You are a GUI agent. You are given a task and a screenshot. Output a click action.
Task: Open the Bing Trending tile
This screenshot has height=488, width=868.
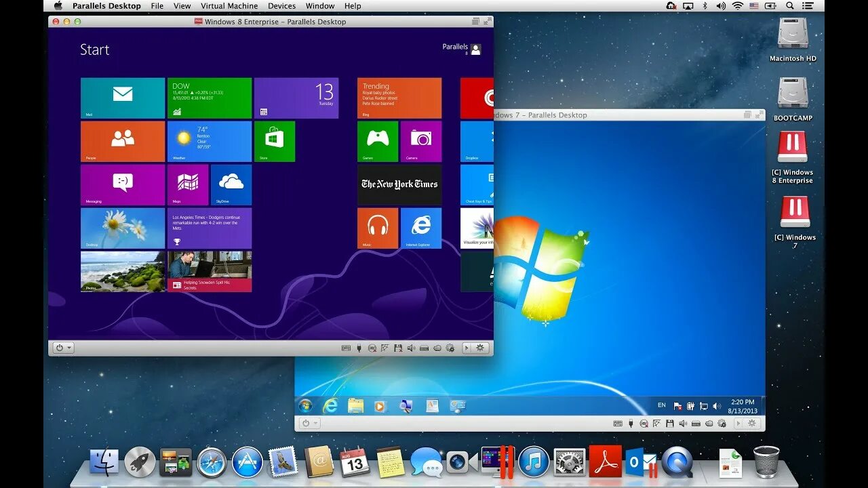pos(399,98)
